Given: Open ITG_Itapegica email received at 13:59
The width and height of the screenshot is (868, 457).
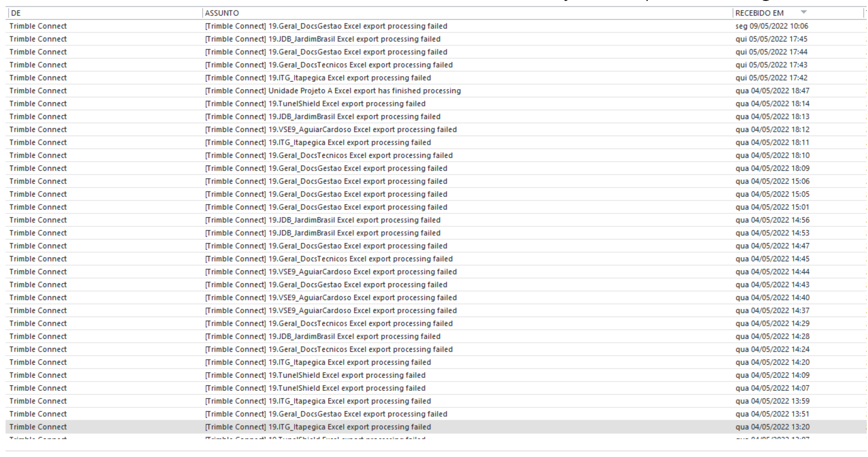Looking at the screenshot, I should pyautogui.click(x=436, y=401).
